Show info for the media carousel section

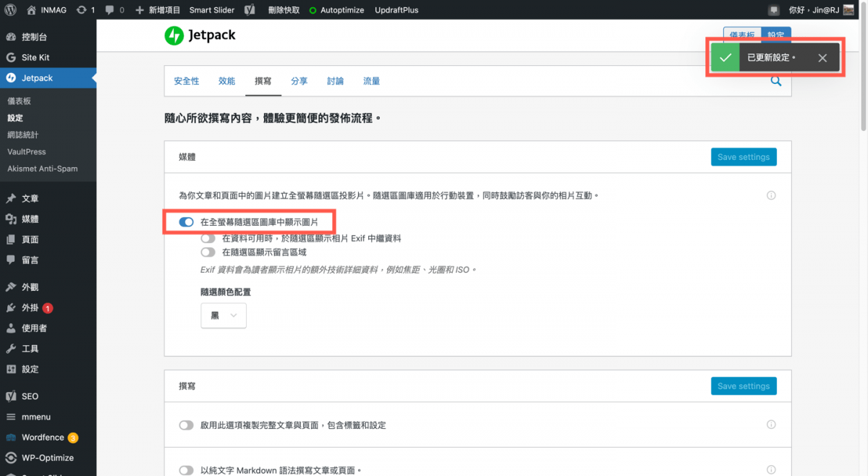pos(771,195)
